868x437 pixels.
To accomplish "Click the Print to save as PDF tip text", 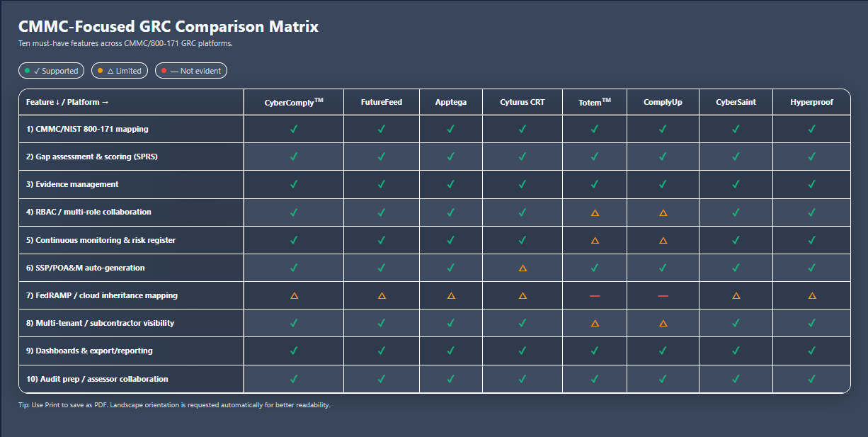I will coord(173,404).
